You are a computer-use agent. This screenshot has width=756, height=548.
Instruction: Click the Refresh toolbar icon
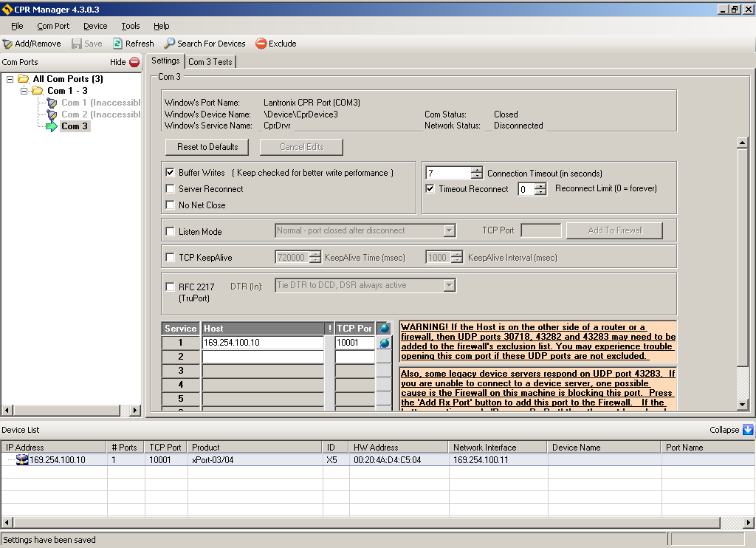[x=117, y=44]
